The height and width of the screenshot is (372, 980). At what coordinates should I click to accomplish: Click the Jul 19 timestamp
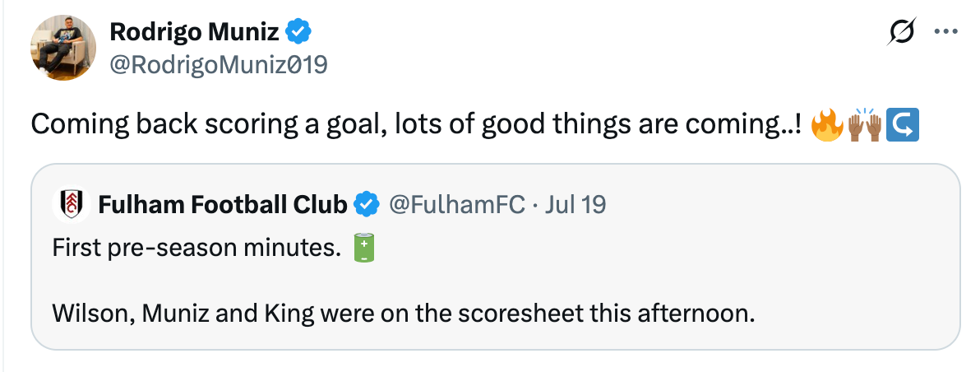[x=575, y=204]
